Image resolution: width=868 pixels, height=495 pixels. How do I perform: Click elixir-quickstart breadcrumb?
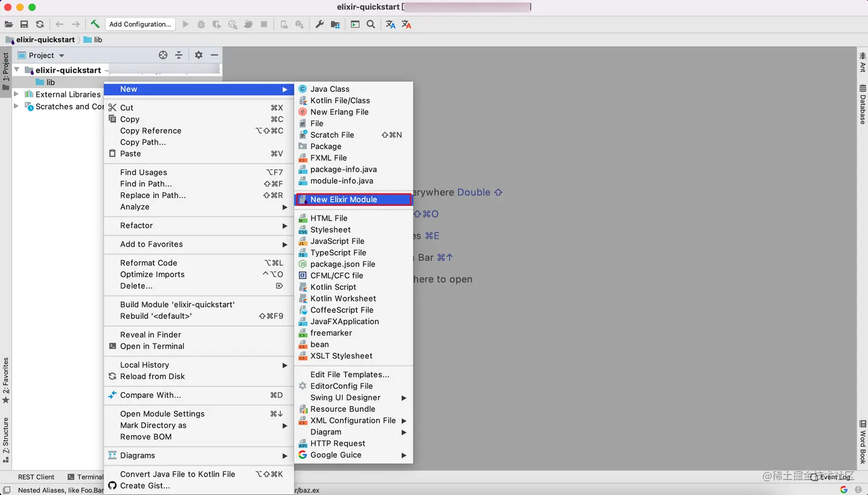(40, 40)
